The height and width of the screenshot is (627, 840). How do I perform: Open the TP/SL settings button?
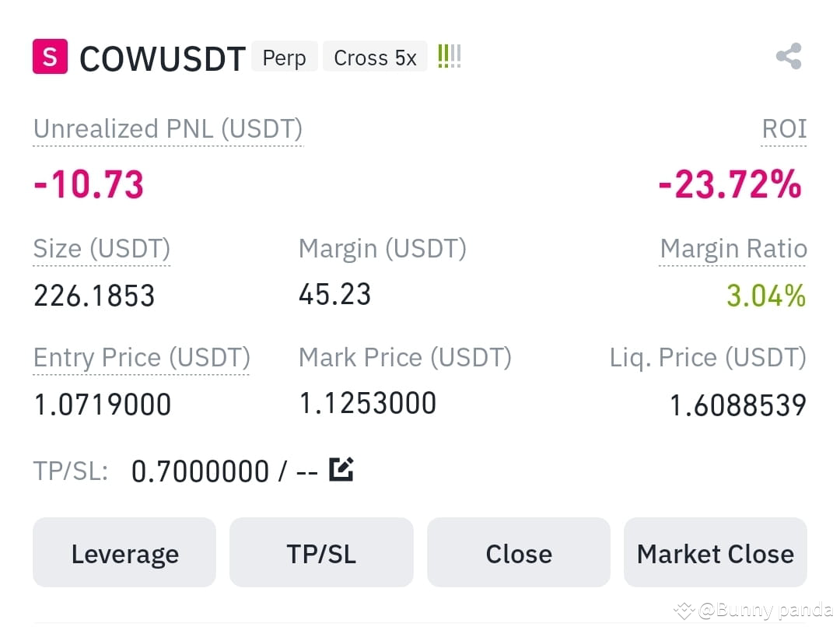click(x=321, y=552)
